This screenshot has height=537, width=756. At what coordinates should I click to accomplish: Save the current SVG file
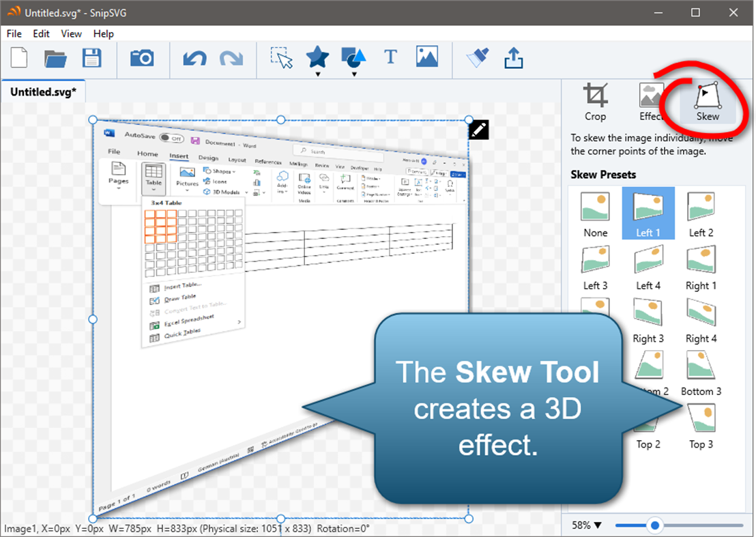point(91,59)
